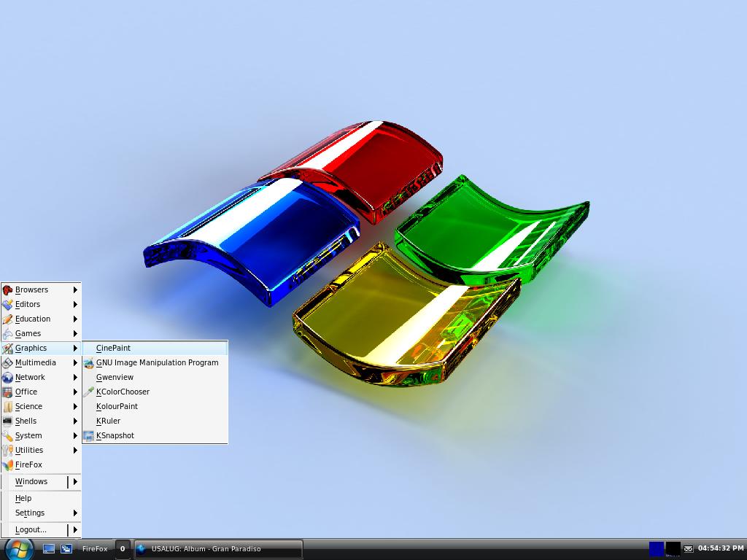Open the Help menu entry
The height and width of the screenshot is (560, 747).
tap(41, 498)
